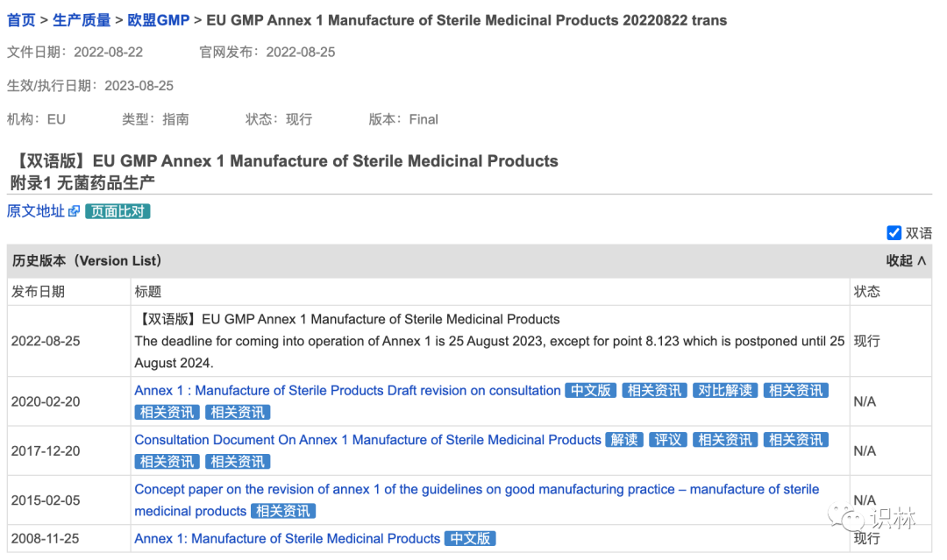
Task: Click first 相关资讯 tag in 2020 row
Action: click(x=654, y=391)
